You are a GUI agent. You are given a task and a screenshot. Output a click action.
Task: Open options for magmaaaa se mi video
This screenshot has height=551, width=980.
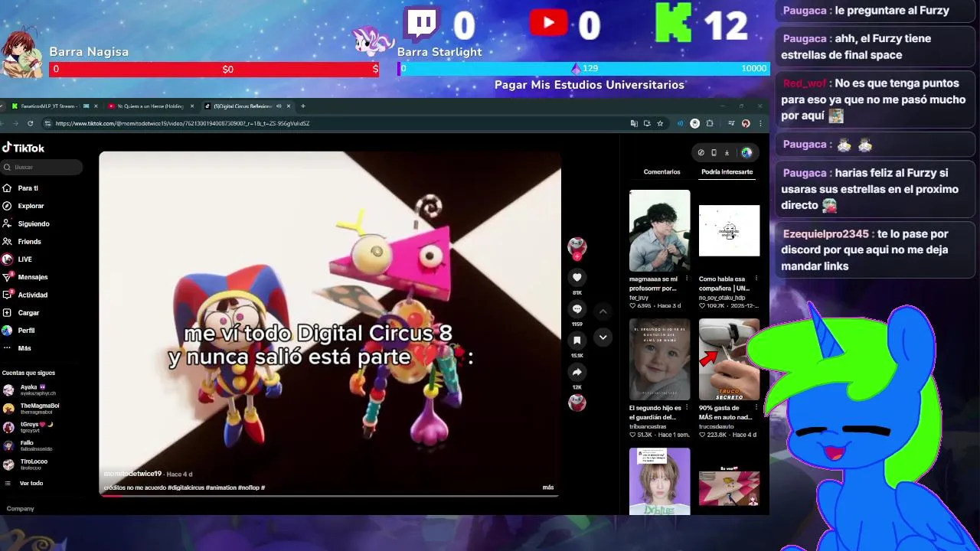[686, 279]
